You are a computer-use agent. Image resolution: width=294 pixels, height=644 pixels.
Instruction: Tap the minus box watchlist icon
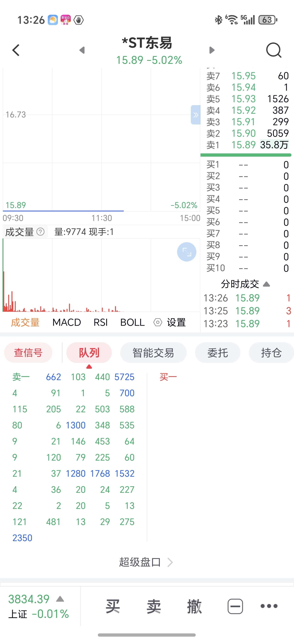[235, 606]
